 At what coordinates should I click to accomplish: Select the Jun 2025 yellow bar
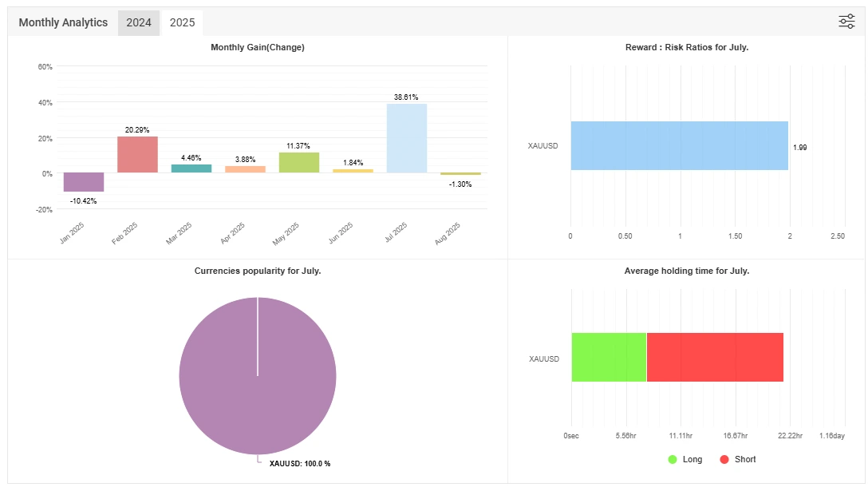click(x=353, y=171)
